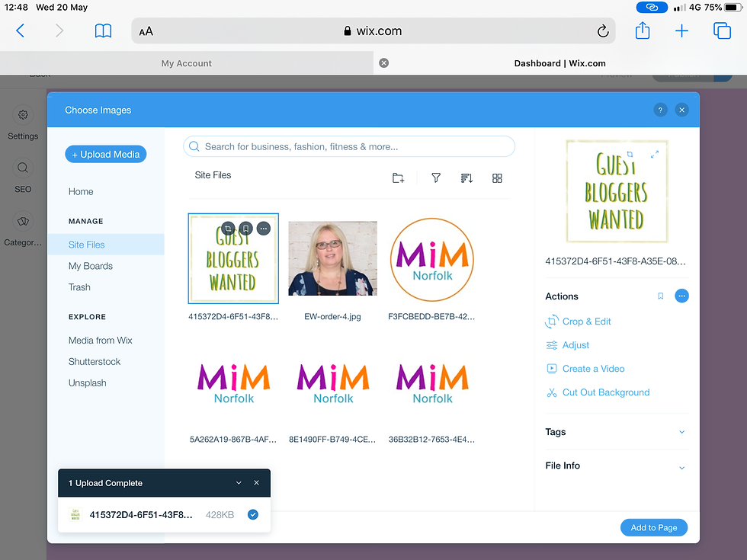Viewport: 747px width, 560px height.
Task: Click crop icon on the preview image
Action: coord(630,154)
